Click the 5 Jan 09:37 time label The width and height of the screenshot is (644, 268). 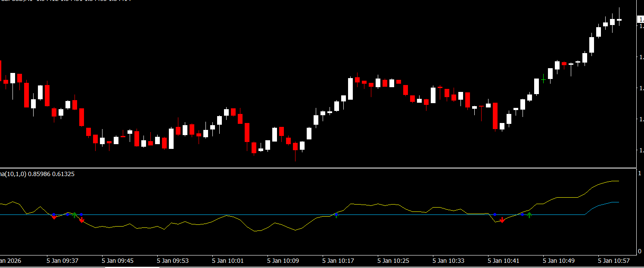pos(62,261)
